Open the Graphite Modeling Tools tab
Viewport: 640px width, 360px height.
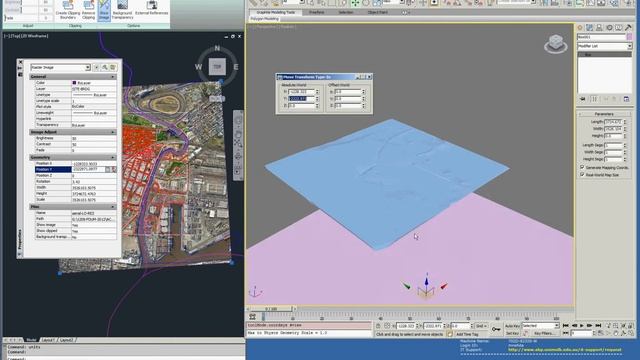276,12
